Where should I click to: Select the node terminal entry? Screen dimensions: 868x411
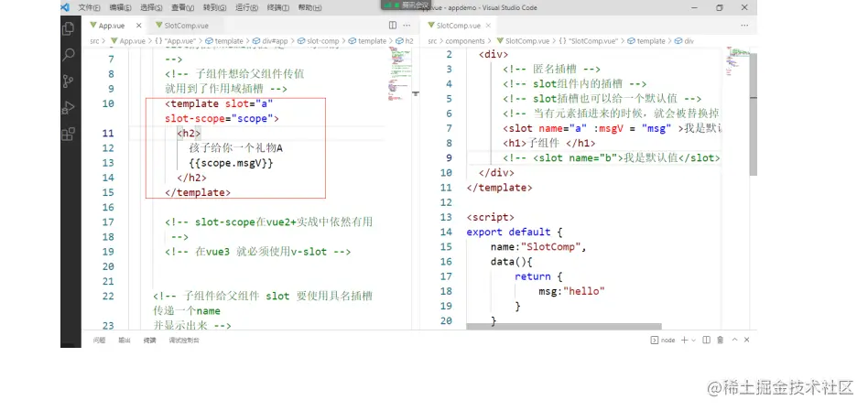[663, 341]
